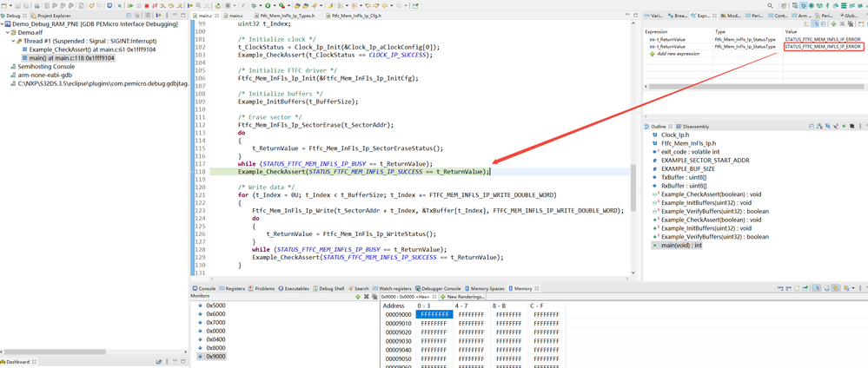
Task: Collapse Thread #1 tree node
Action: [x=13, y=41]
